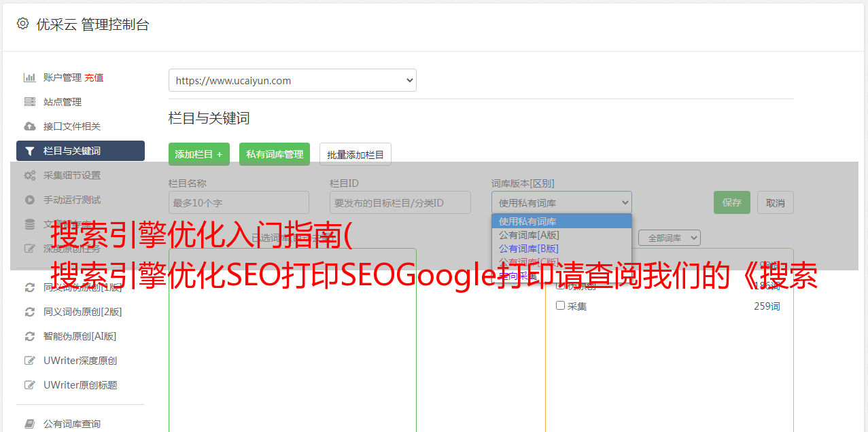Click the gears icon for 采集细节设置
The height and width of the screenshot is (432, 868).
(30, 175)
